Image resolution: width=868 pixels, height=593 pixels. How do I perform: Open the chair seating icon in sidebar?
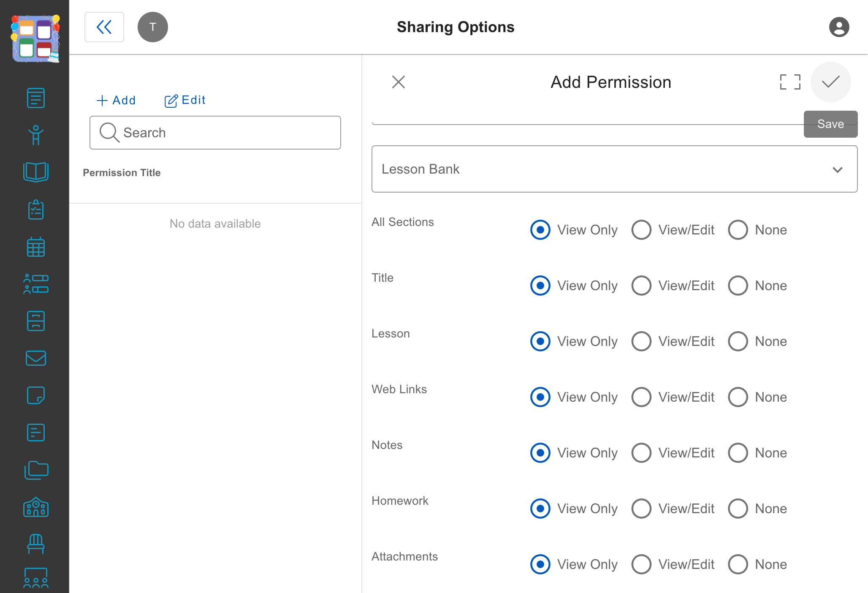(36, 544)
